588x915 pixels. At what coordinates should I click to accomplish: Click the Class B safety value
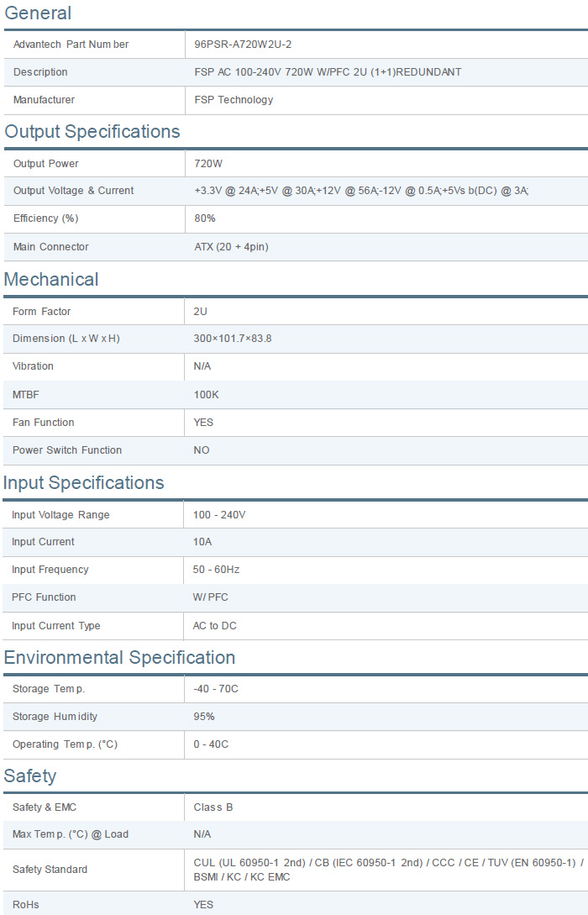coord(213,807)
